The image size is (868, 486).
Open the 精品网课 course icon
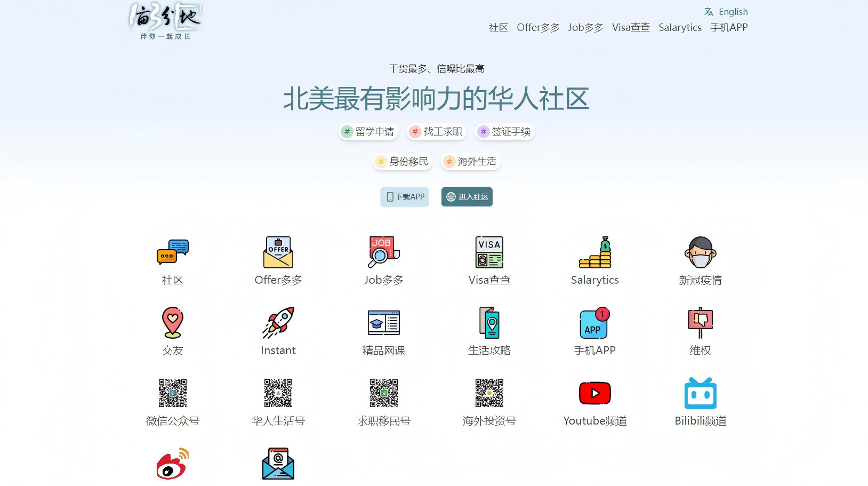click(383, 323)
